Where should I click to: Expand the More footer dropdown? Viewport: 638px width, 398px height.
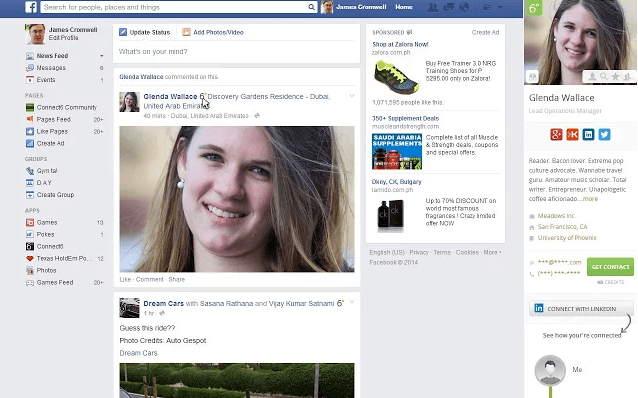coord(492,252)
